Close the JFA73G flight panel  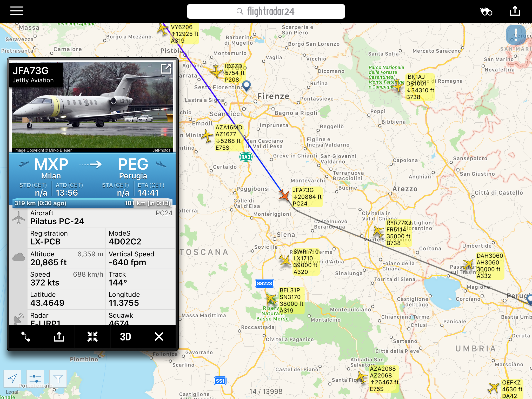159,337
